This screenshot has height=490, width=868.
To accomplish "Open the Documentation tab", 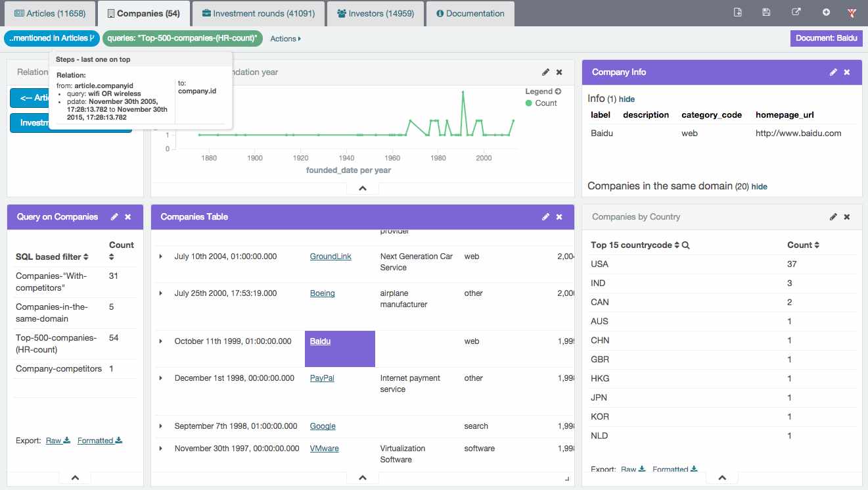I will pos(470,13).
